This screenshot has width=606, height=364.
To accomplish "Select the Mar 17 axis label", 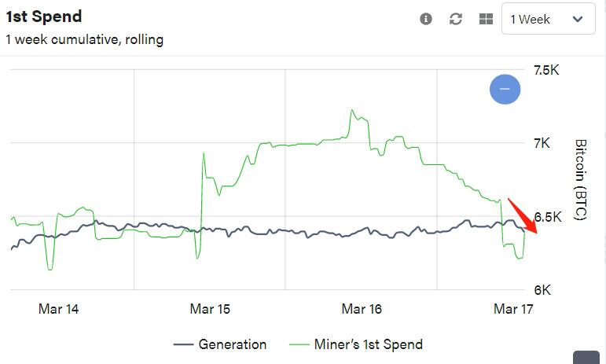I will [513, 309].
